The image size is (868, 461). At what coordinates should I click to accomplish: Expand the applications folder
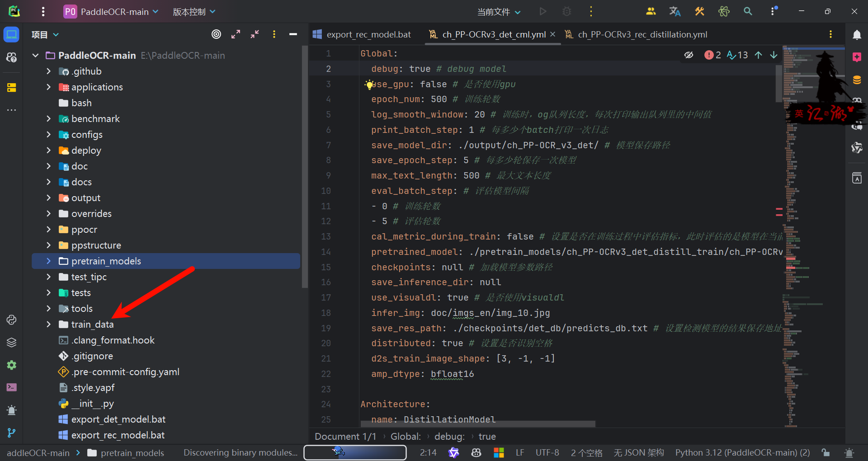click(48, 87)
